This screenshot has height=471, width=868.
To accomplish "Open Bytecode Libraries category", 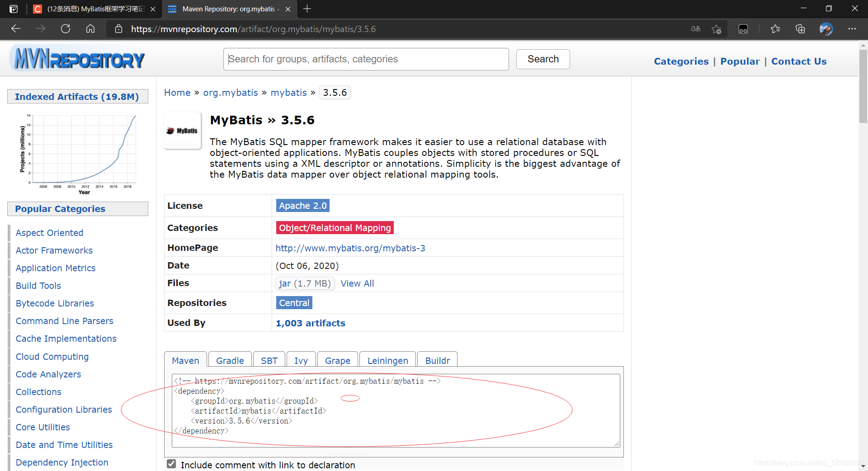I will [55, 303].
